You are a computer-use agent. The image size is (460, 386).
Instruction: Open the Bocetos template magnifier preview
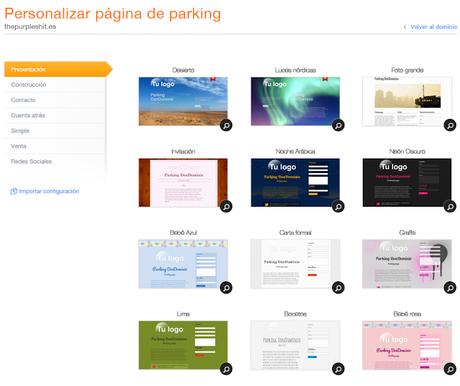tap(338, 369)
